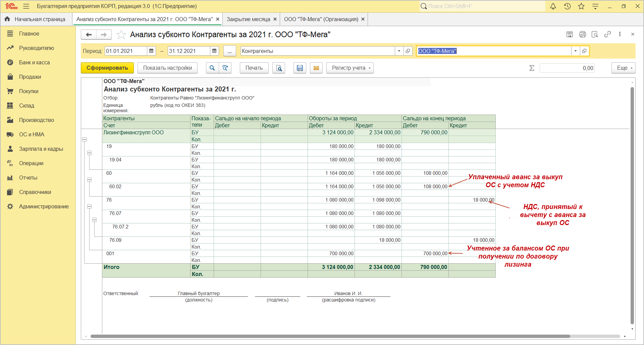Image resolution: width=644 pixels, height=345 pixels.
Task: Send report by email envelope icon
Action: tap(316, 68)
